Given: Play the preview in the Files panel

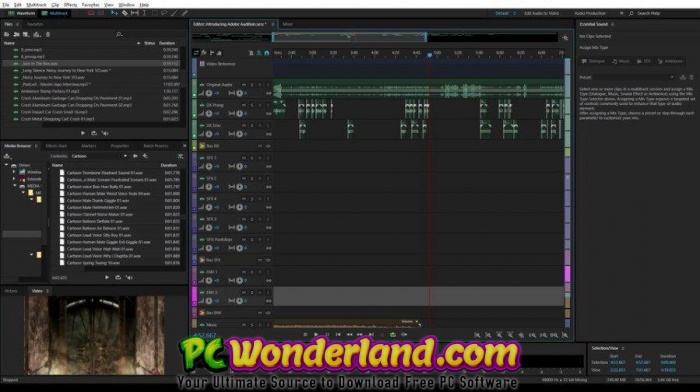Looking at the screenshot, I should coord(83,133).
